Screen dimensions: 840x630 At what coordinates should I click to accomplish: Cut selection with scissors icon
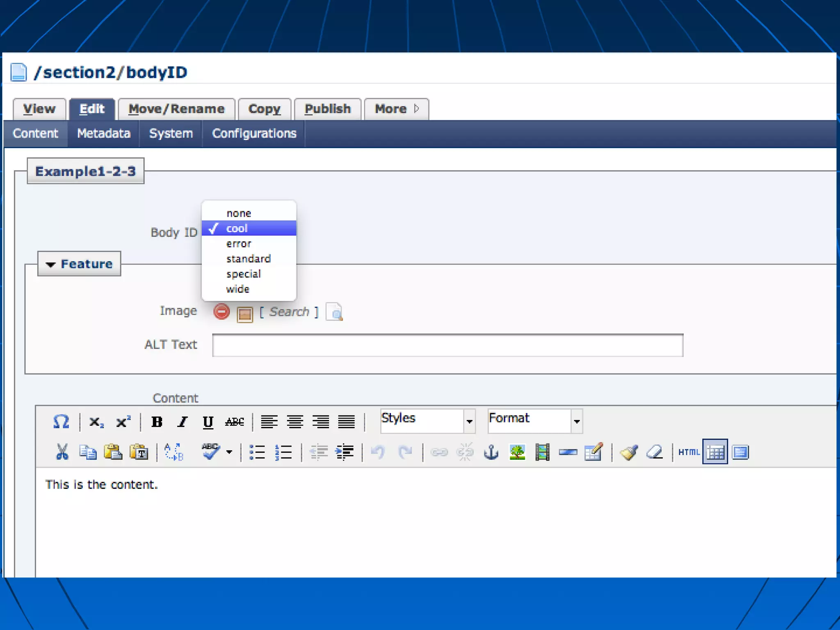(x=62, y=452)
